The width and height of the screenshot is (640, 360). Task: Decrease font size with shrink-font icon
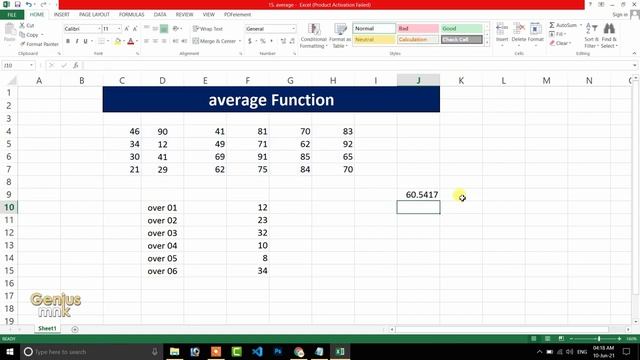coord(135,29)
